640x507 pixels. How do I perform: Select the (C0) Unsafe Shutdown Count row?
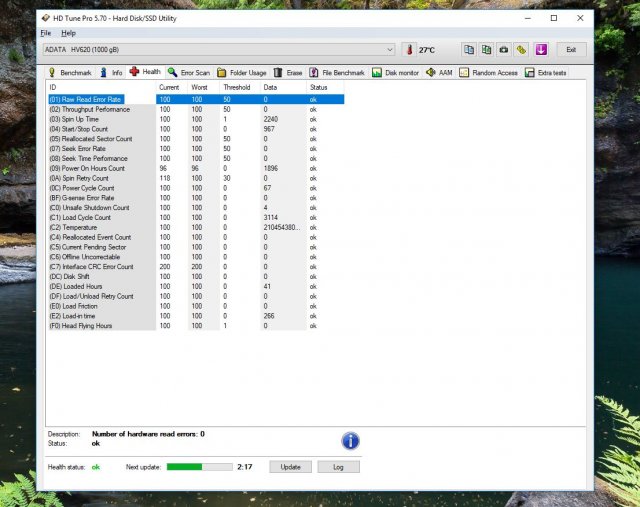click(196, 207)
